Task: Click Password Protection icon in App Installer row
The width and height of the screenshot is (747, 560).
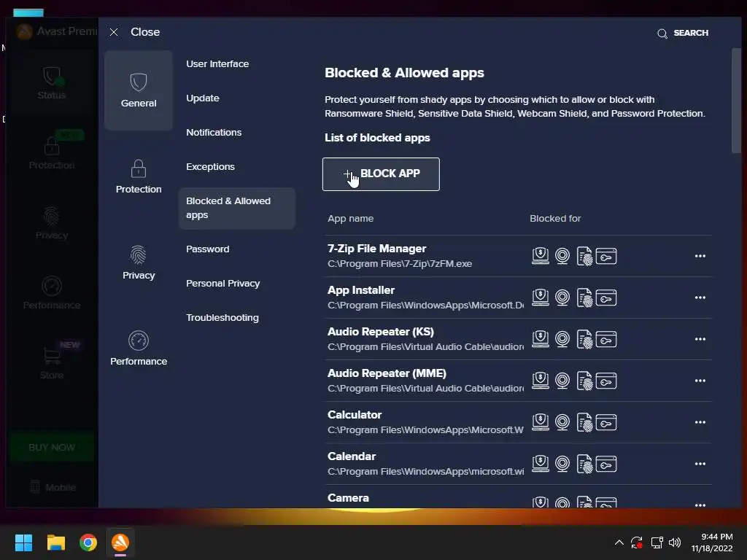Action: point(606,297)
